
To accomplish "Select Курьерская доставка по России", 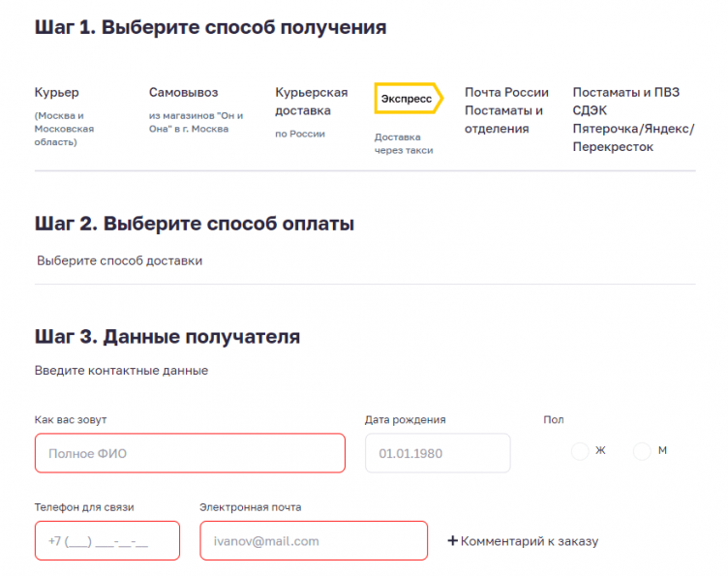I will click(x=311, y=102).
